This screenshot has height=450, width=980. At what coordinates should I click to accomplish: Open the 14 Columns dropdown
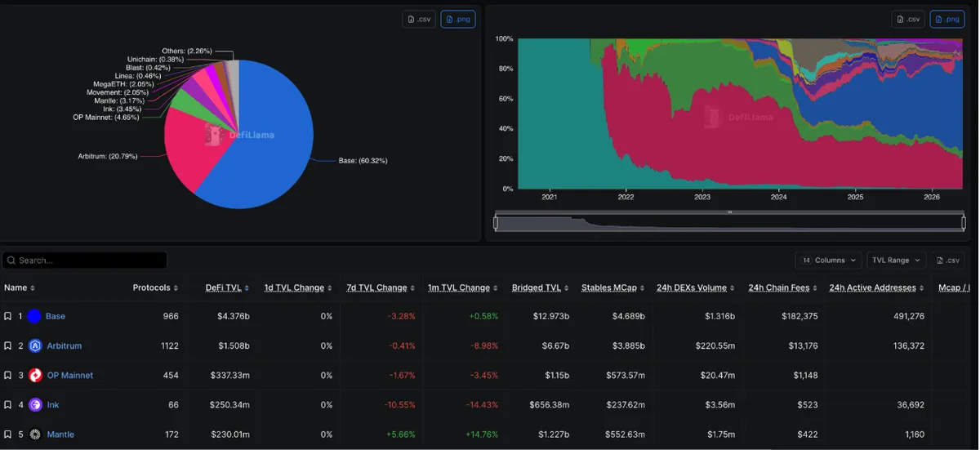pos(829,261)
